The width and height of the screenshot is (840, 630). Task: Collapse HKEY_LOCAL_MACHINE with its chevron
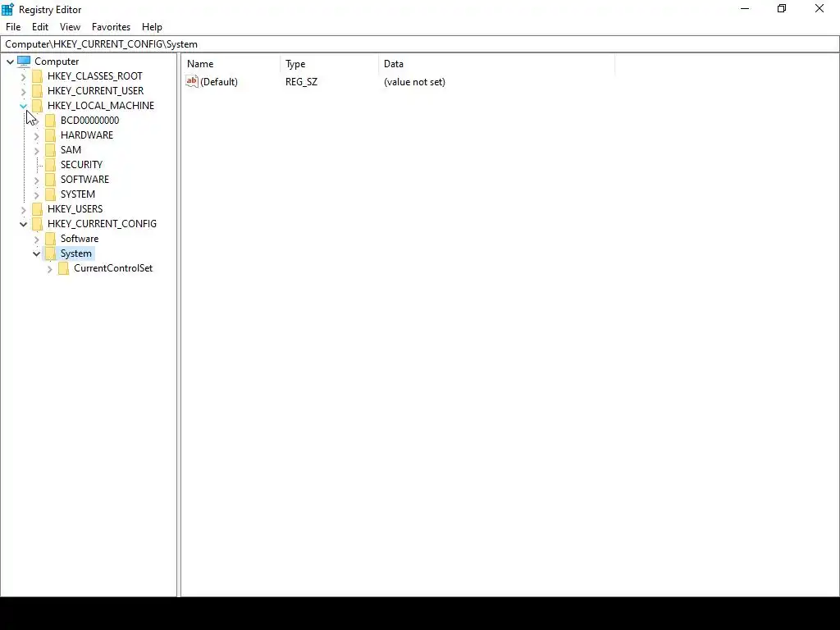23,106
